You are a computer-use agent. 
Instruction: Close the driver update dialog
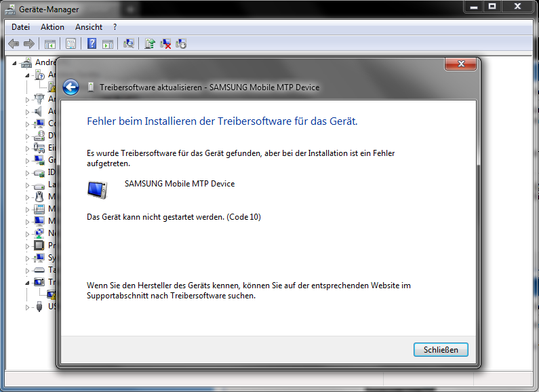[461, 64]
